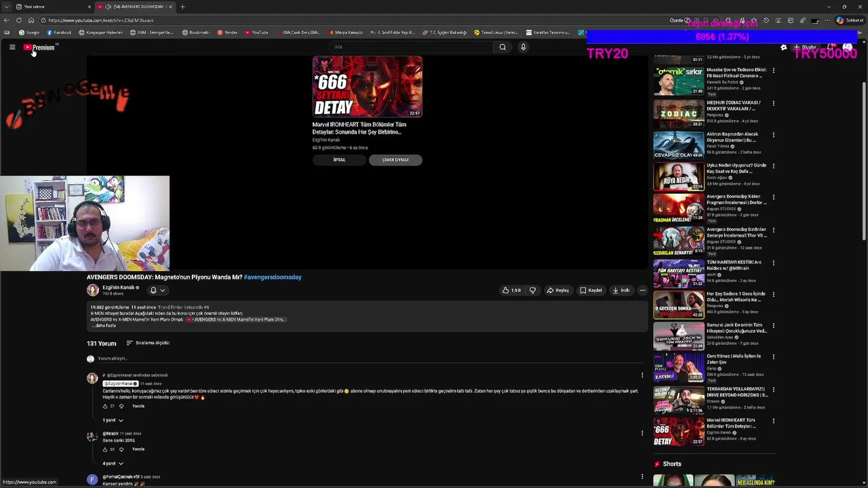Like the 'Sene sanki 2018' comment
This screenshot has width=868, height=488.
point(105,449)
